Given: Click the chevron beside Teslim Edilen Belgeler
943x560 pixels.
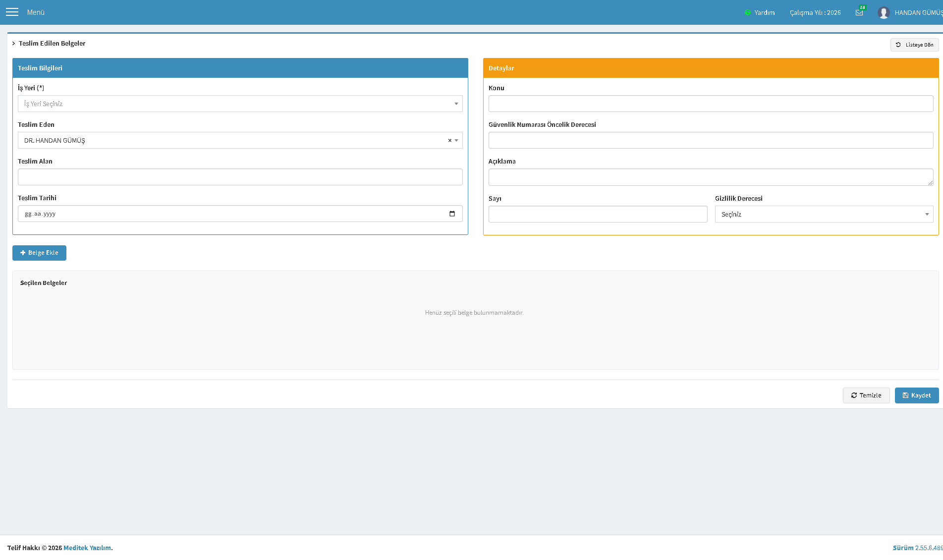Looking at the screenshot, I should point(13,44).
